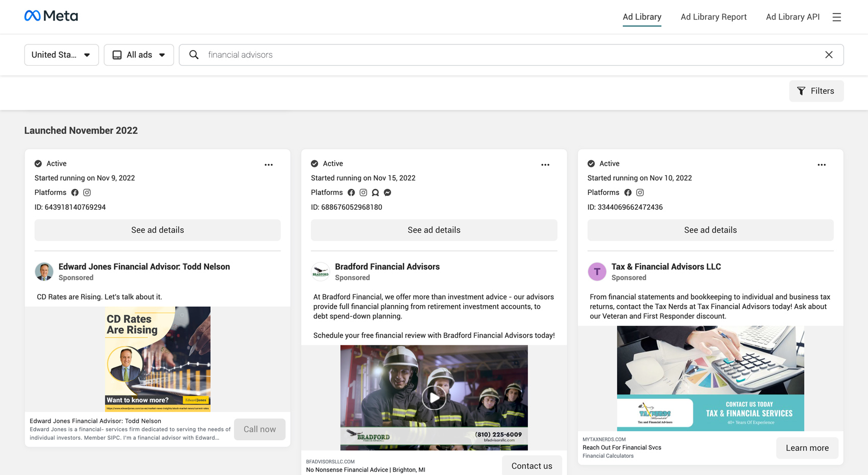
Task: Click Messenger platform icon on Bradford ad
Action: [388, 192]
